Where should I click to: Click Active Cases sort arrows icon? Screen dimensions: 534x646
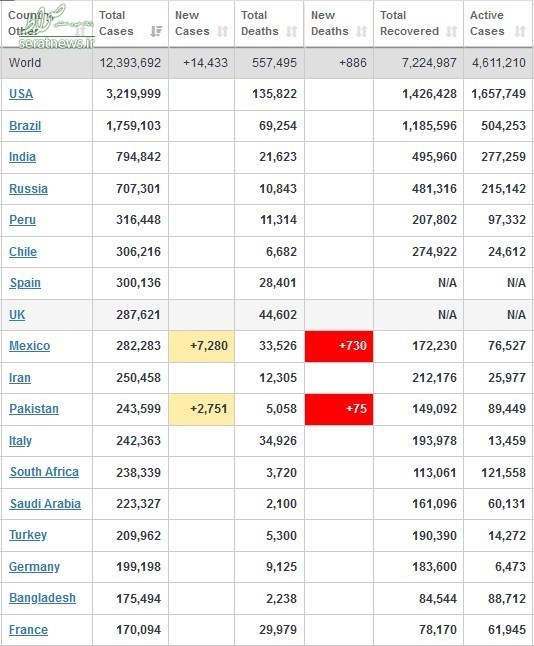[x=520, y=31]
